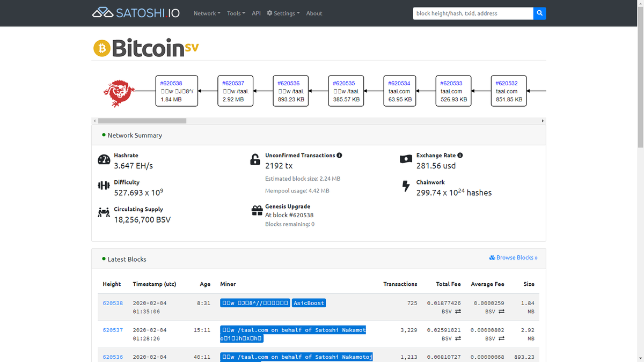
Task: Click left arrow of the chain scrollbar
Action: coord(95,121)
